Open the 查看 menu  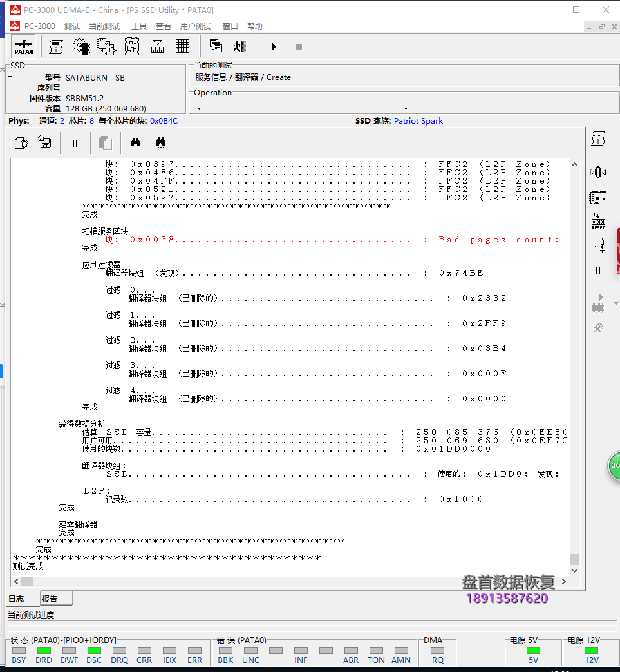click(x=163, y=26)
